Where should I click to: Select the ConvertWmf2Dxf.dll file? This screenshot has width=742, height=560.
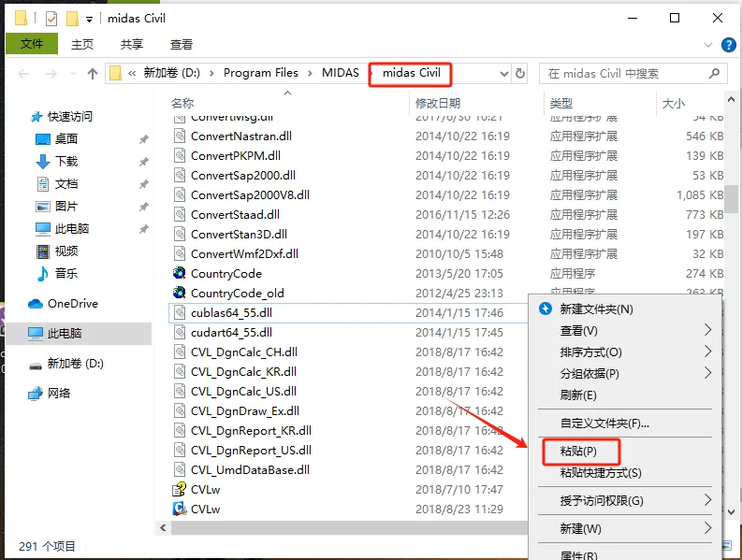tap(244, 254)
